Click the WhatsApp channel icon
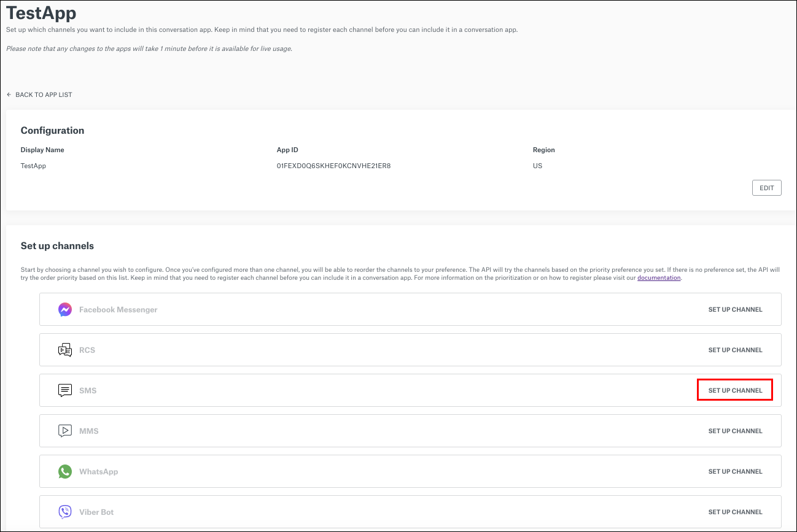797x532 pixels. click(x=64, y=471)
